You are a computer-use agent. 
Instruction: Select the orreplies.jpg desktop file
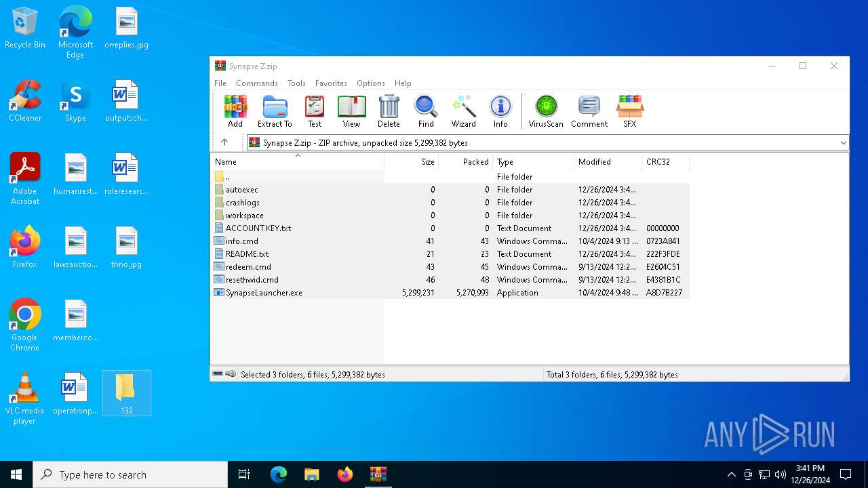click(127, 28)
